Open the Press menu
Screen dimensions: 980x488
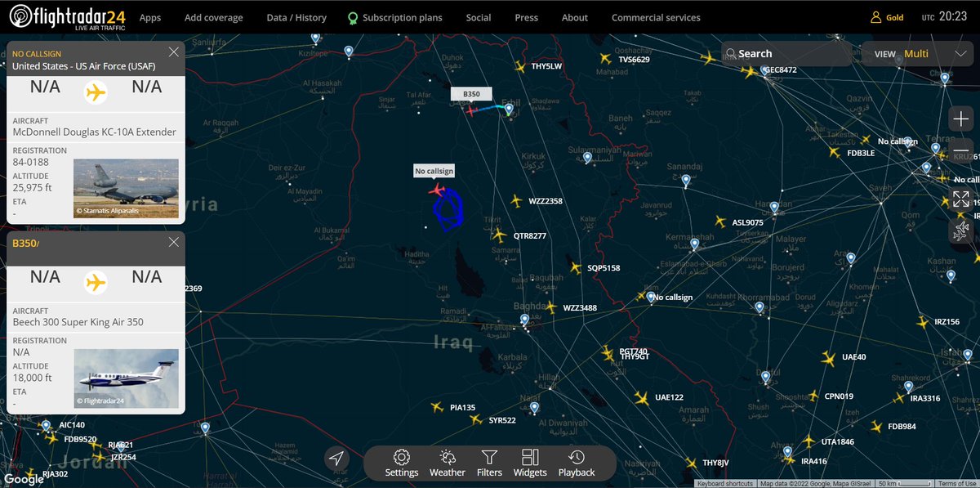click(527, 17)
